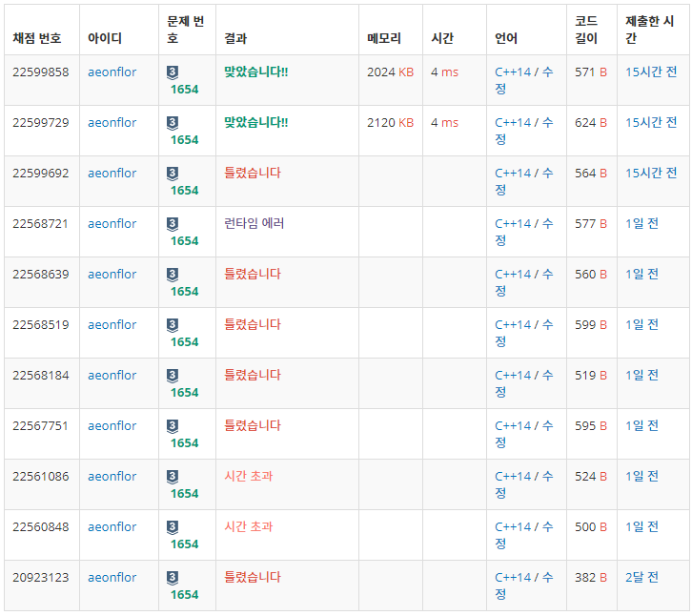The width and height of the screenshot is (692, 616).
Task: Click the 결과 column header
Action: click(235, 38)
